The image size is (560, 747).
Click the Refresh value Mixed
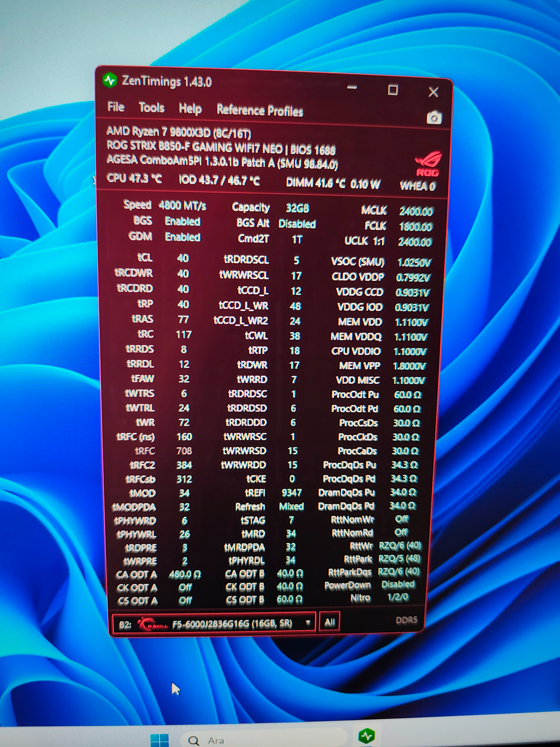click(x=291, y=507)
